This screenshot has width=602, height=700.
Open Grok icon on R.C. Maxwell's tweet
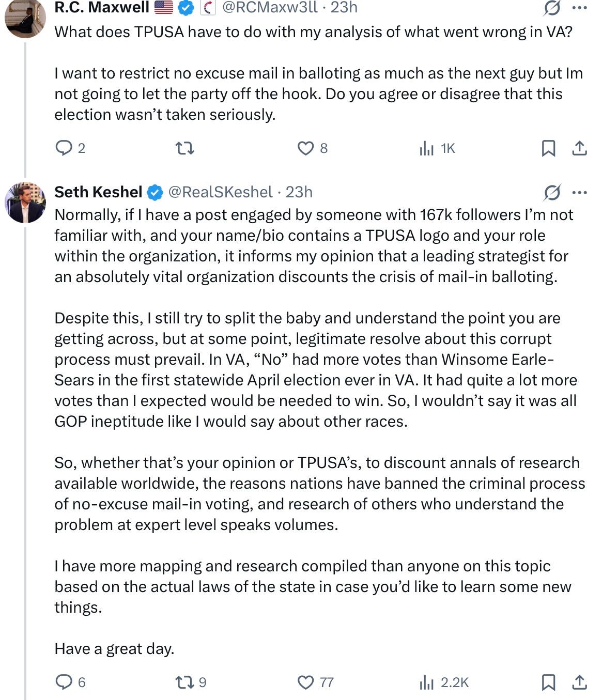click(552, 8)
